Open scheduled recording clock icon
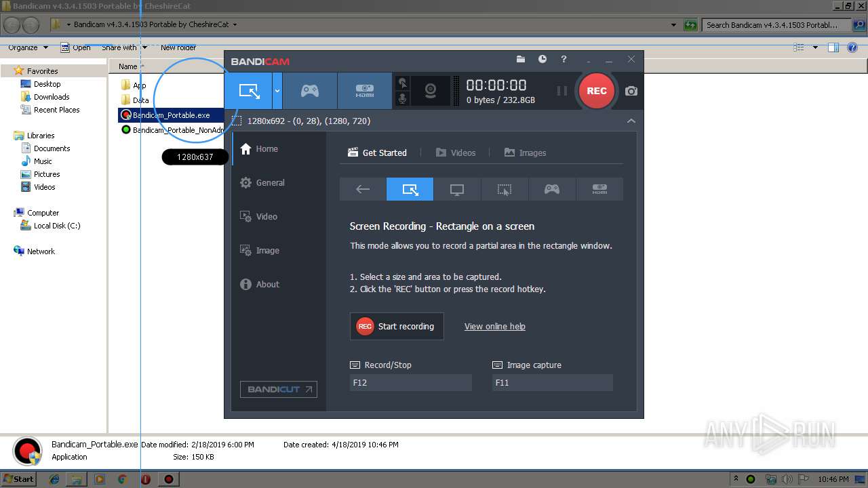The image size is (868, 488). (x=542, y=60)
